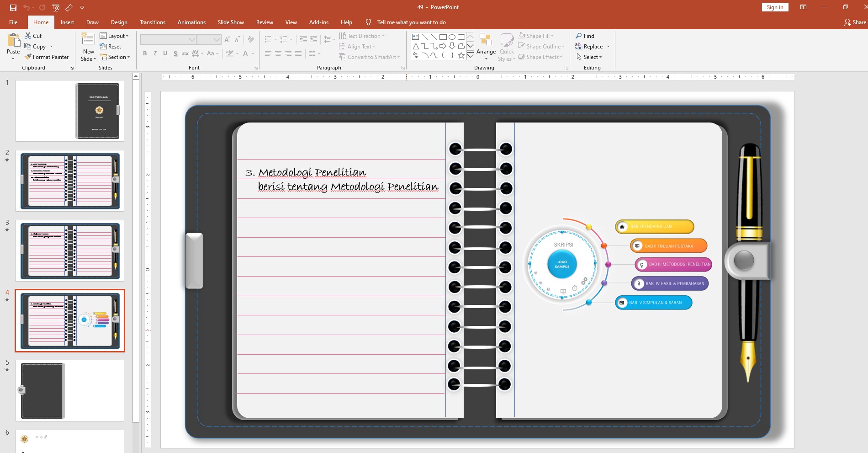Open Quick Styles gallery
Screen dimensions: 868x453
(507, 47)
